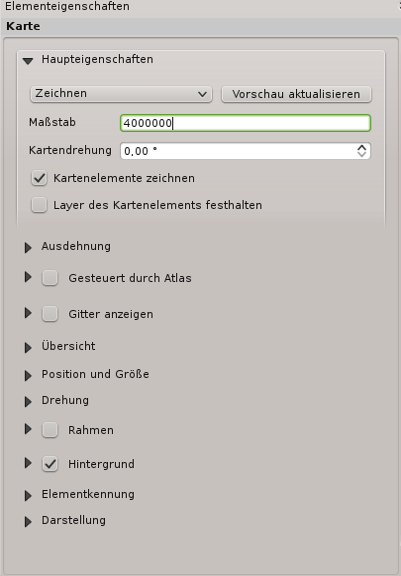
Task: Enable the Rahmen checkbox
Action: [50, 430]
